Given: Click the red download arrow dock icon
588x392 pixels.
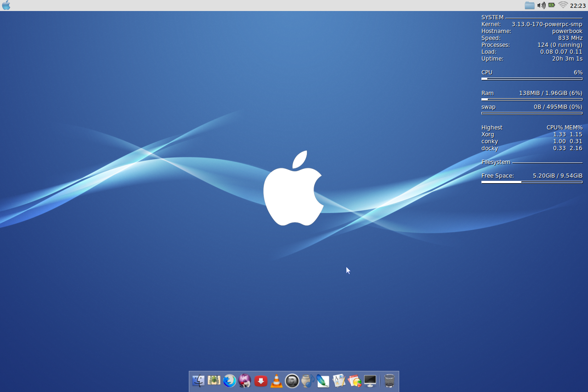Looking at the screenshot, I should tap(261, 381).
